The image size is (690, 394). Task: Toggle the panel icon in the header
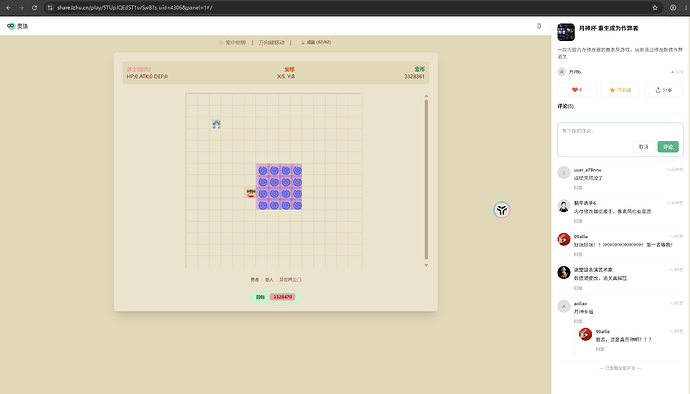pos(539,26)
